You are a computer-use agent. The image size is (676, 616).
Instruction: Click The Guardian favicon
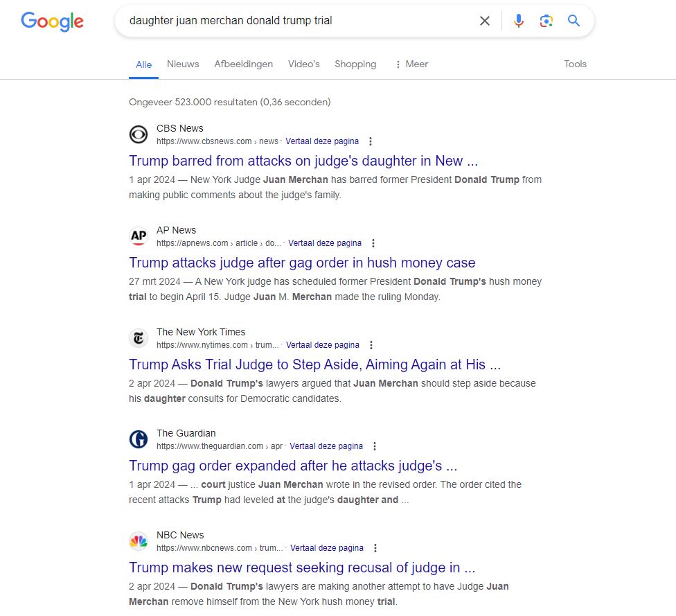139,439
